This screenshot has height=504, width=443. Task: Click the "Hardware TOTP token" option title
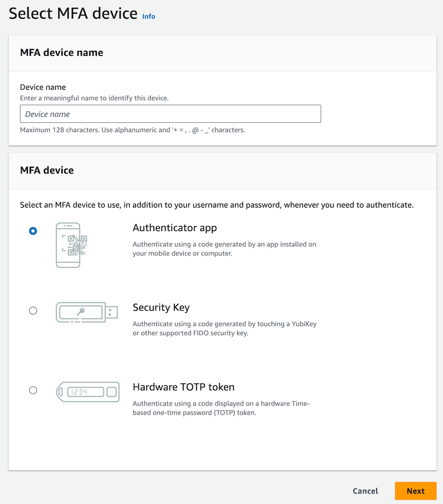click(x=183, y=387)
